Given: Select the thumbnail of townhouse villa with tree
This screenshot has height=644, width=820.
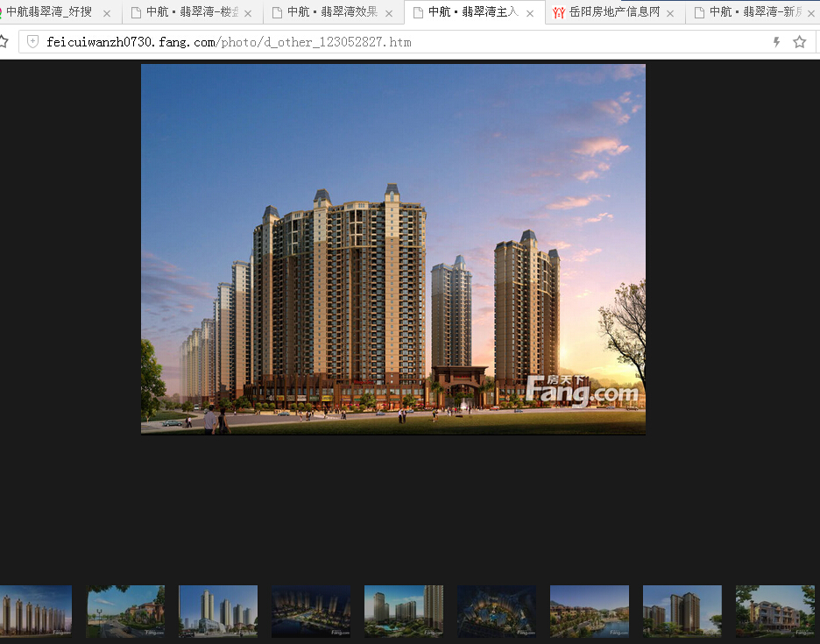Looking at the screenshot, I should (775, 611).
